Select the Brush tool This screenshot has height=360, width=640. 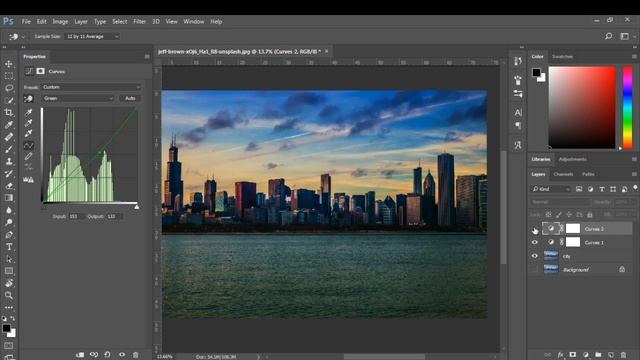coord(9,149)
